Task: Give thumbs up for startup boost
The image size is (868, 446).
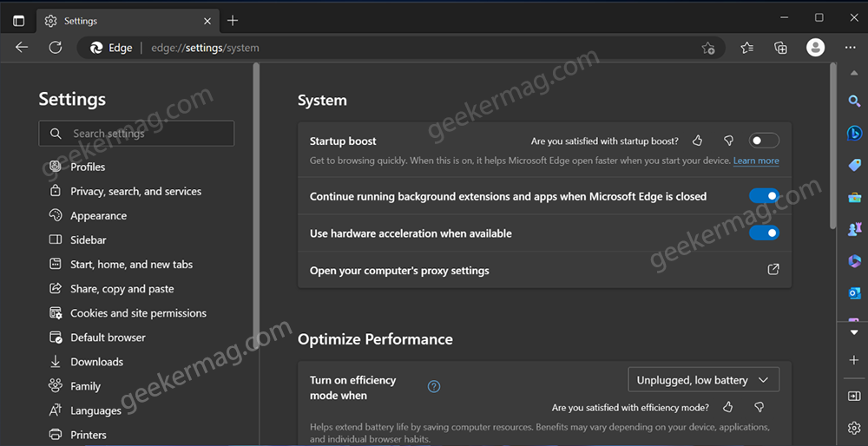Action: pos(698,141)
